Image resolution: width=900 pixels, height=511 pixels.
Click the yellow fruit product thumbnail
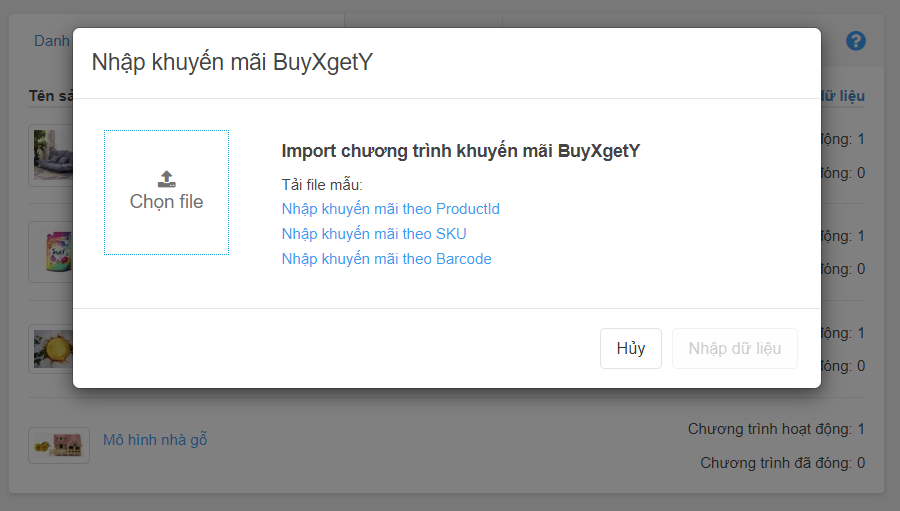(x=53, y=349)
